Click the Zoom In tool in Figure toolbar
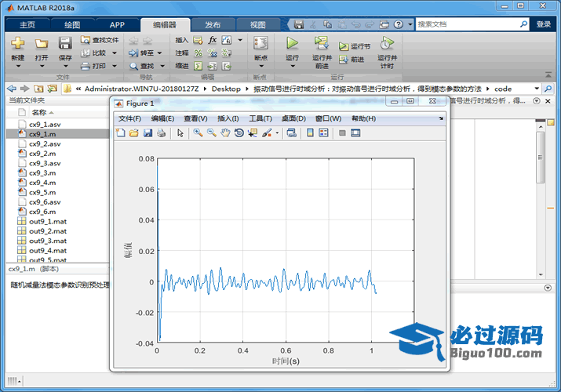 199,133
